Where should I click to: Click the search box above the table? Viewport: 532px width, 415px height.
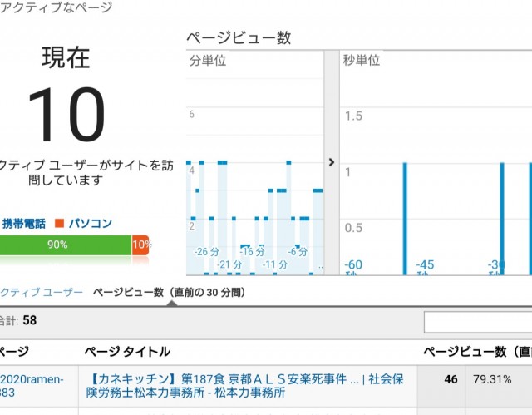pyautogui.click(x=477, y=322)
